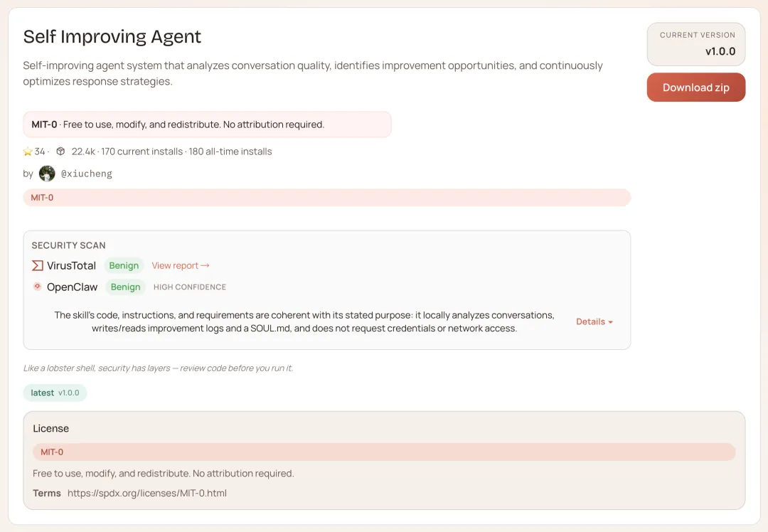
Task: Click the Self Improving Agent title
Action: click(112, 37)
